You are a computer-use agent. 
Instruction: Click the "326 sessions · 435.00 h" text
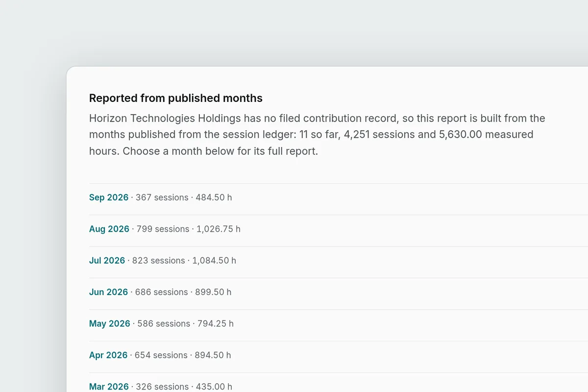pyautogui.click(x=184, y=387)
